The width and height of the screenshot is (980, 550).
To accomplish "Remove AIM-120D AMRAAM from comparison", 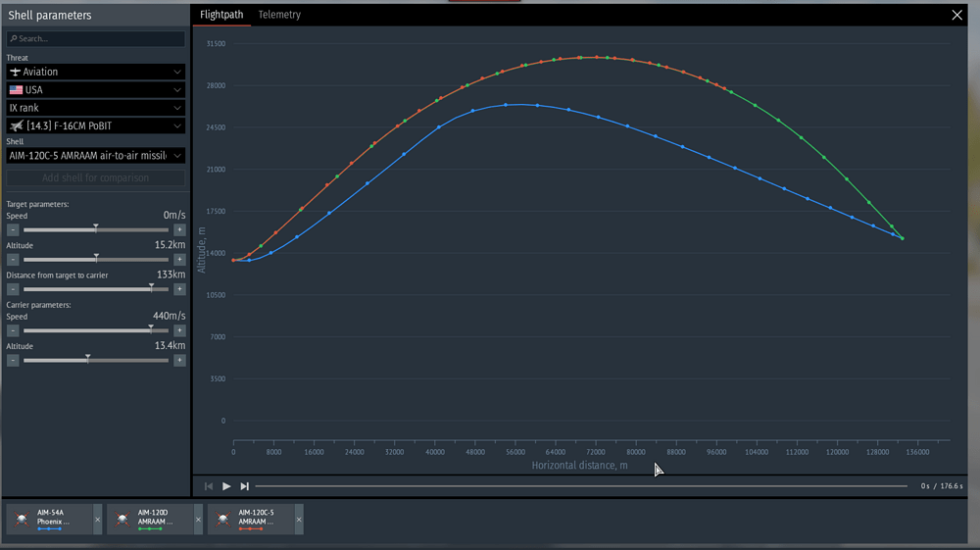I will click(198, 520).
